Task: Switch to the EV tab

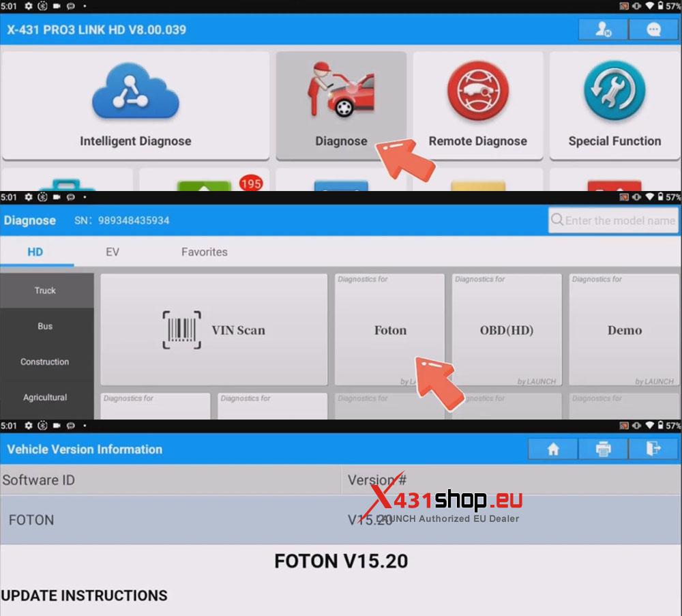Action: 113,252
